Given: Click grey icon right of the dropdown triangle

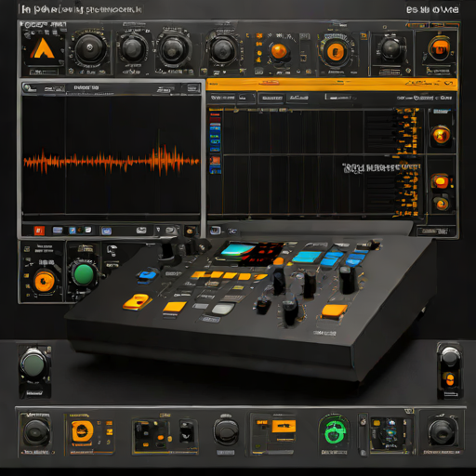Looking at the screenshot, I should [170, 231].
